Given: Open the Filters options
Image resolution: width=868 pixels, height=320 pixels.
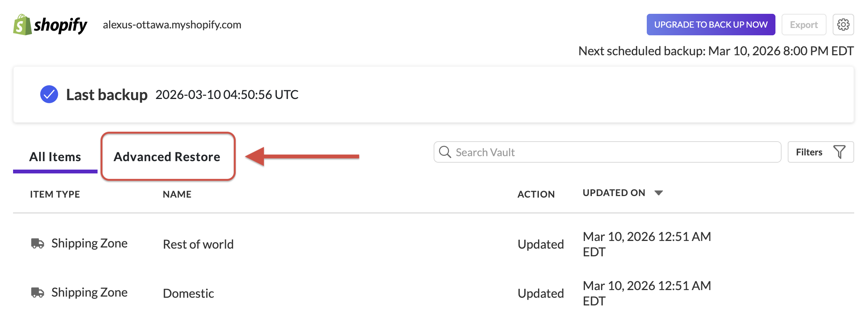Looking at the screenshot, I should 820,152.
